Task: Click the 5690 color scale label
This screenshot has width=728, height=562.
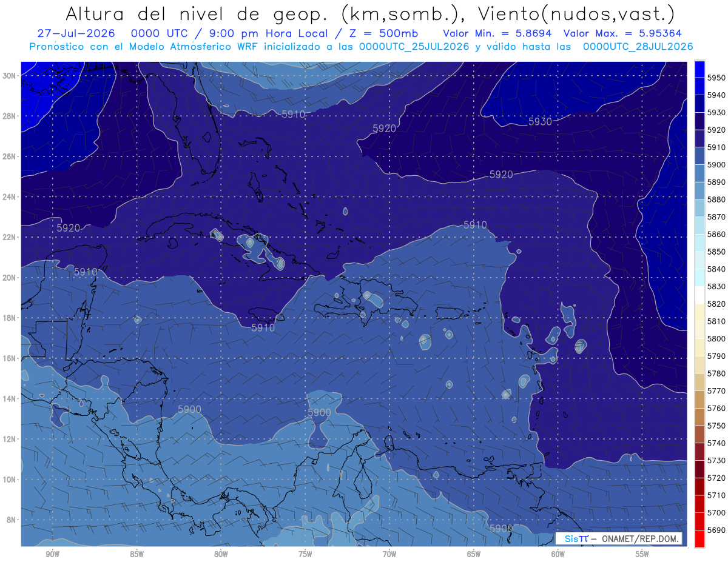Action: (x=716, y=530)
